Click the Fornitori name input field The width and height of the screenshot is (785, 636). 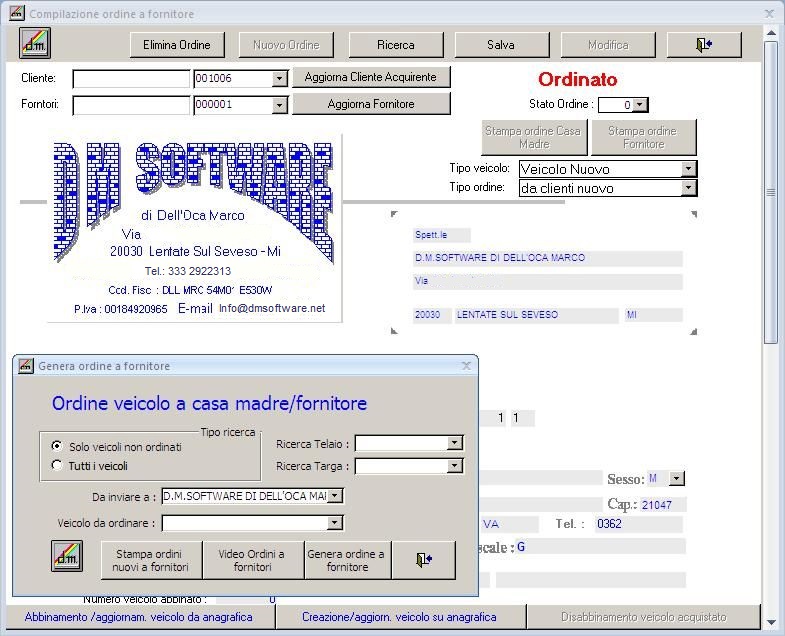pos(131,105)
